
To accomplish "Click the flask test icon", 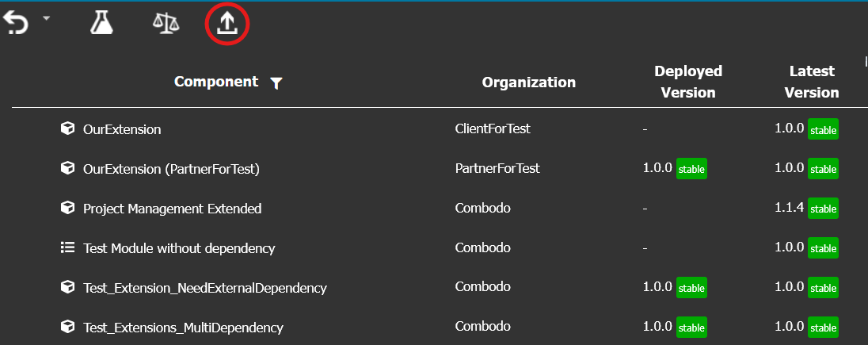I will coord(102,23).
